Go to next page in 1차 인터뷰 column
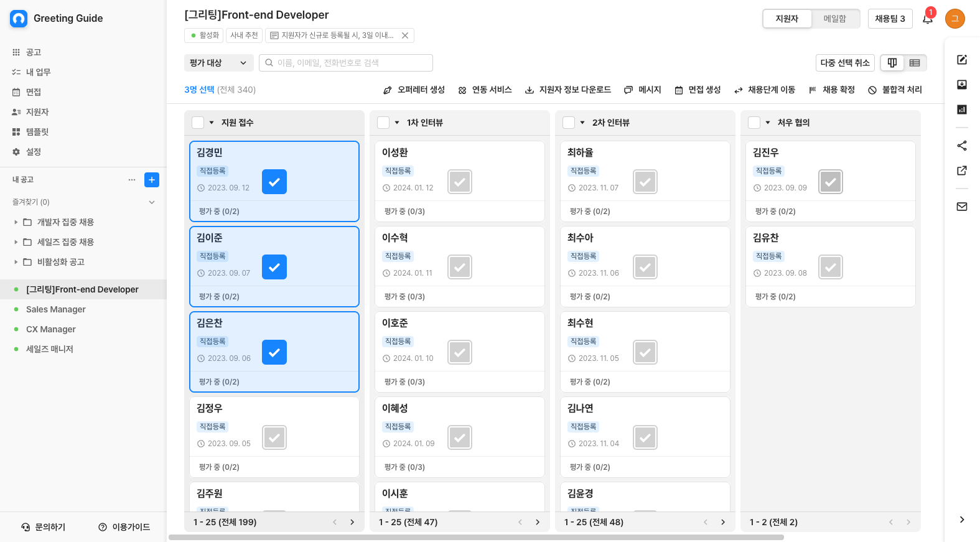Image resolution: width=980 pixels, height=542 pixels. click(538, 522)
